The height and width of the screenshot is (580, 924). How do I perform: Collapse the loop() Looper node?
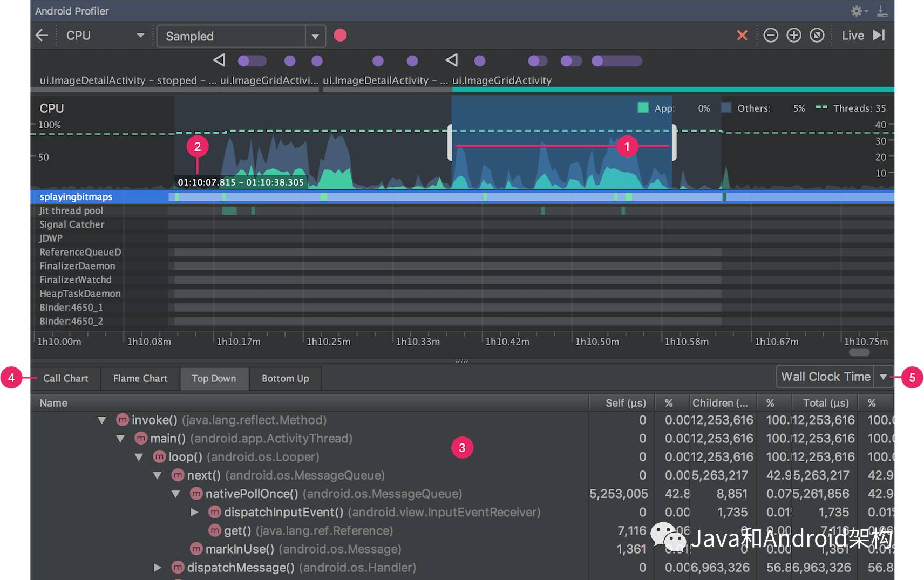pos(139,457)
